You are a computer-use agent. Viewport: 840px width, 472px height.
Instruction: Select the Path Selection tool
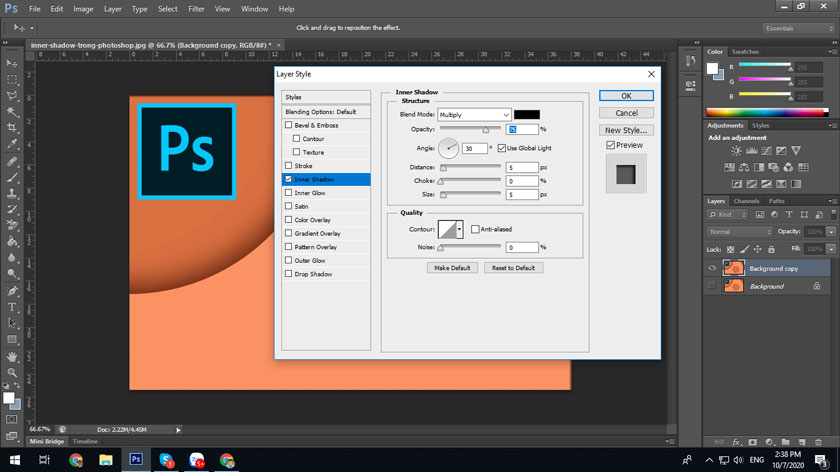(12, 323)
